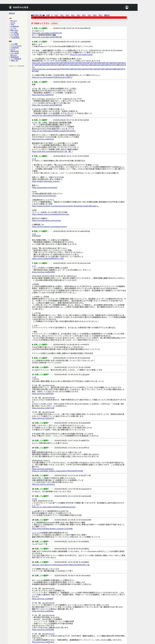This screenshot has height=644, width=155.
Task: Follow the >>7 anchor in post 14
Action: coord(34,450)
